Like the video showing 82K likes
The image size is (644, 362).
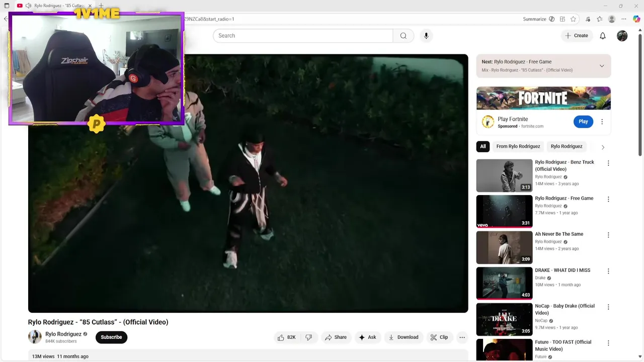click(287, 337)
